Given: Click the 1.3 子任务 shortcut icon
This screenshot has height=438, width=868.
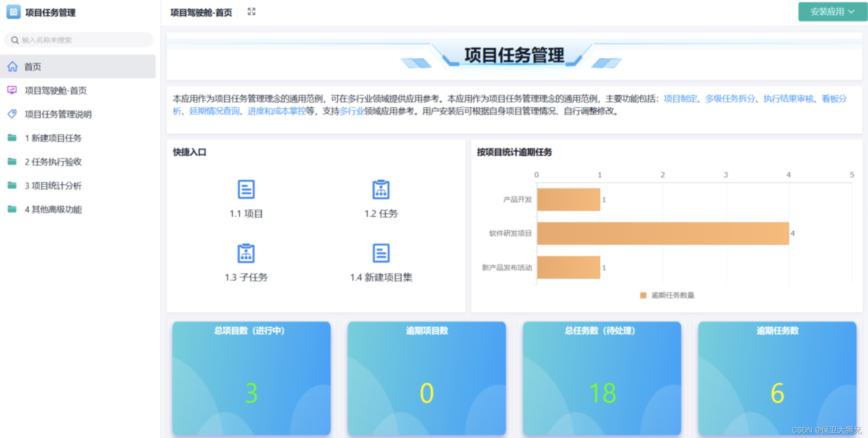Looking at the screenshot, I should point(246,253).
